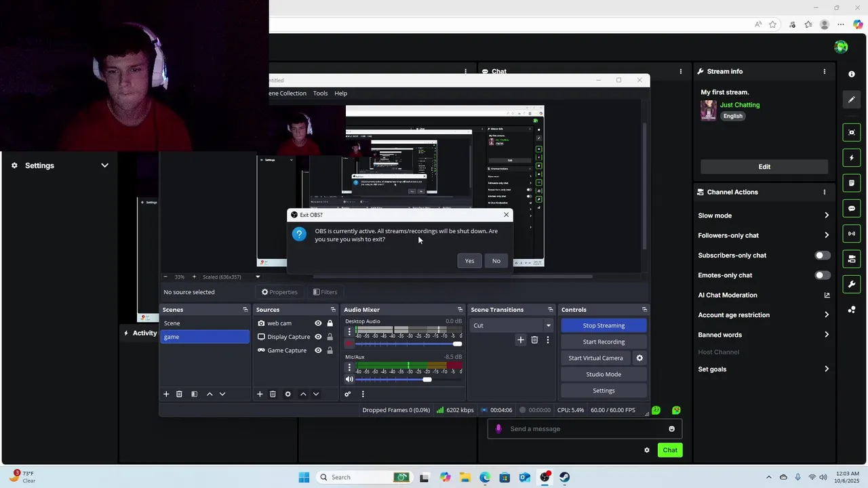Click the lightning bolt quick action icon

coord(852,158)
